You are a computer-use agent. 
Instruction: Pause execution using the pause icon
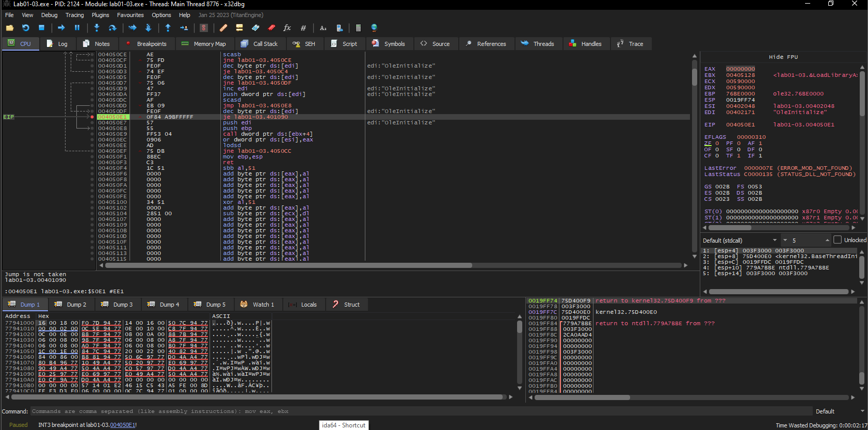point(77,28)
